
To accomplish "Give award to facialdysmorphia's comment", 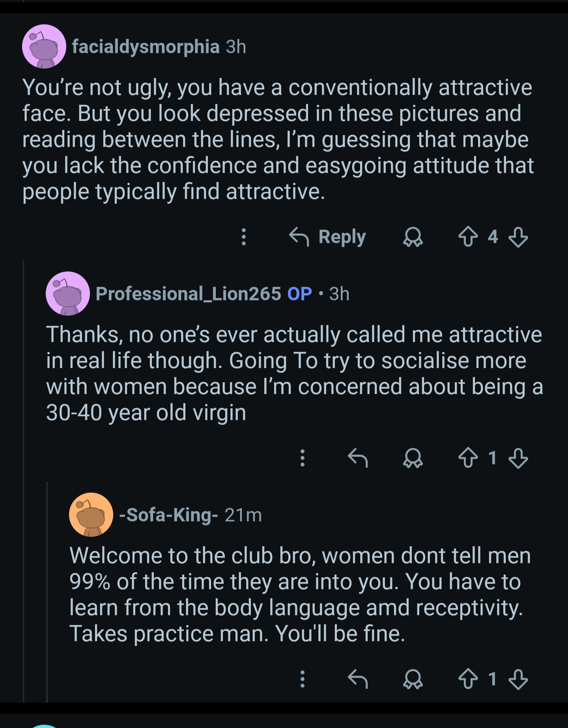I will coord(413,237).
